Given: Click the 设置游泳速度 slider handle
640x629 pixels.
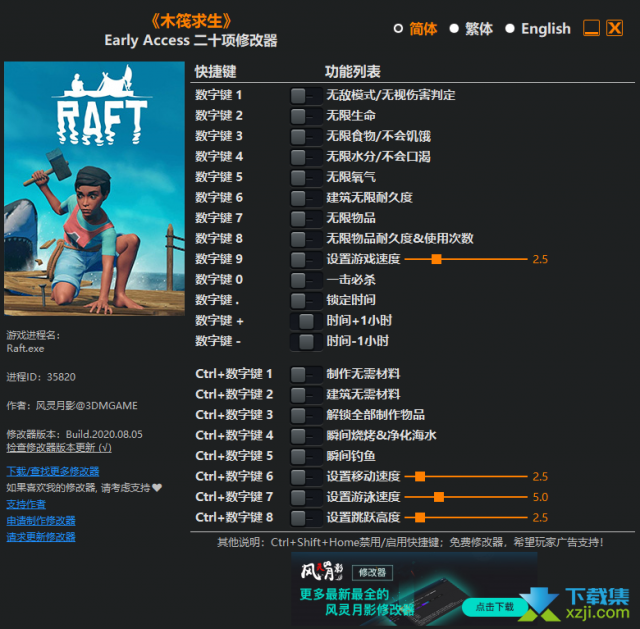Looking at the screenshot, I should (x=439, y=497).
